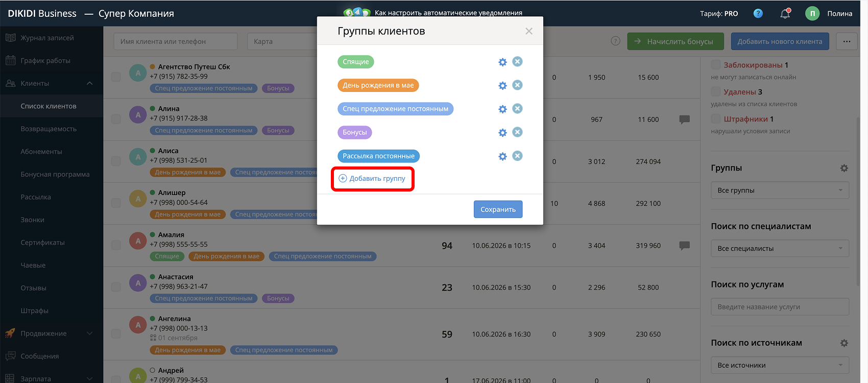Select the Алишер client row checkbox
Image resolution: width=868 pixels, height=383 pixels.
(x=116, y=203)
